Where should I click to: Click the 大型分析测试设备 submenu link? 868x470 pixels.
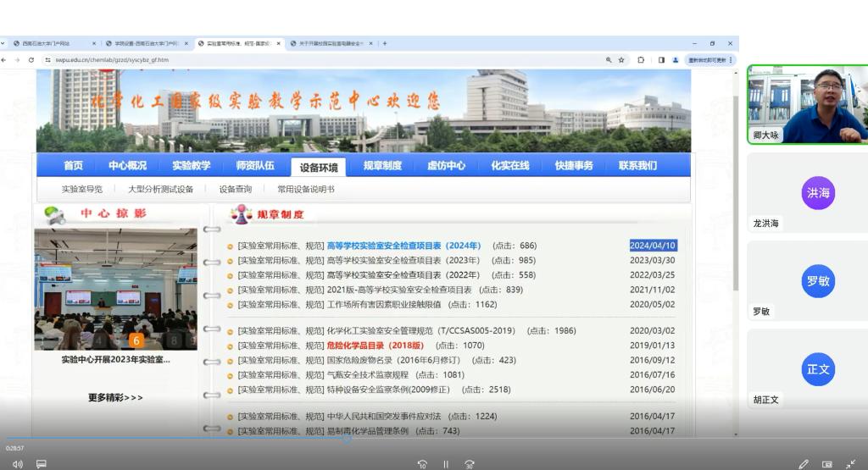(160, 190)
